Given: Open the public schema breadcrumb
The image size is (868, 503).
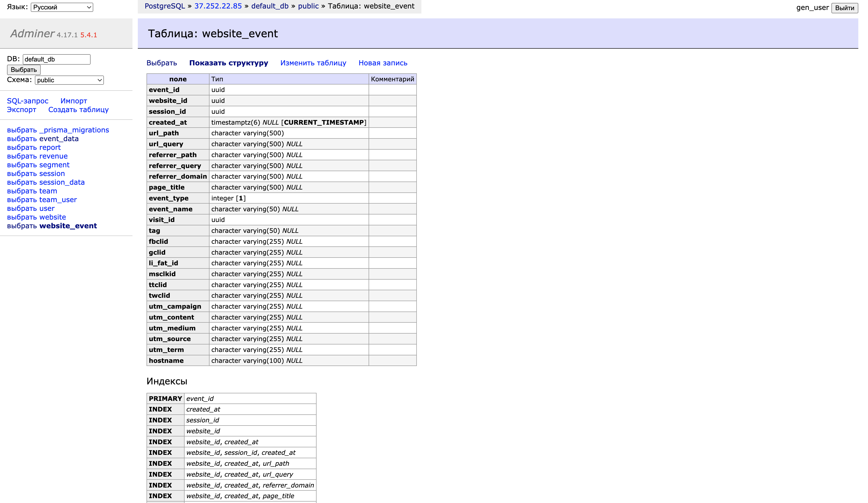Looking at the screenshot, I should (x=308, y=6).
